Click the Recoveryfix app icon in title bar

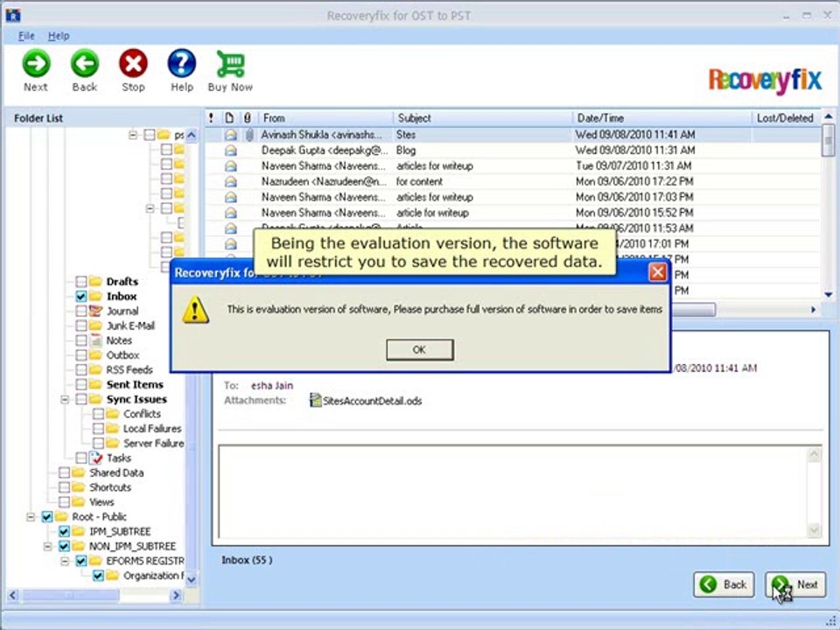[13, 16]
